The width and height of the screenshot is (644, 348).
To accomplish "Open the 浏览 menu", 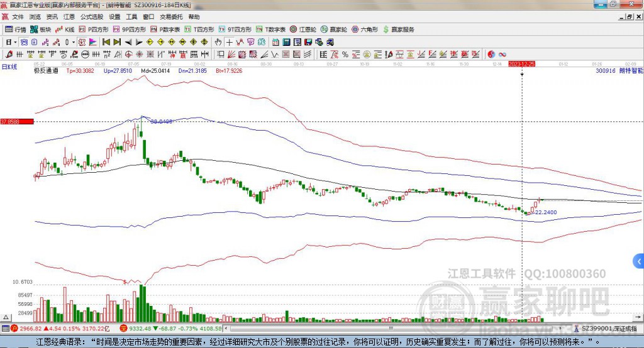I will (35, 17).
